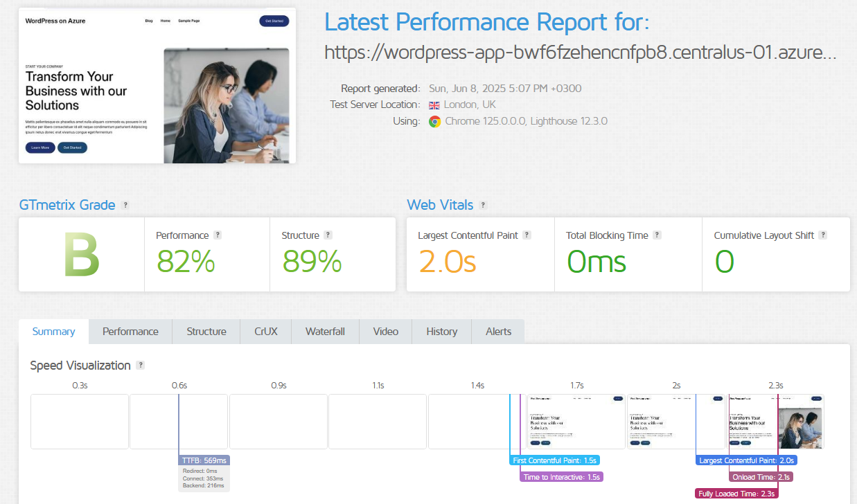Select the blank filmstrip frame at 0.3s
Screen dimensions: 857x504
coord(80,422)
